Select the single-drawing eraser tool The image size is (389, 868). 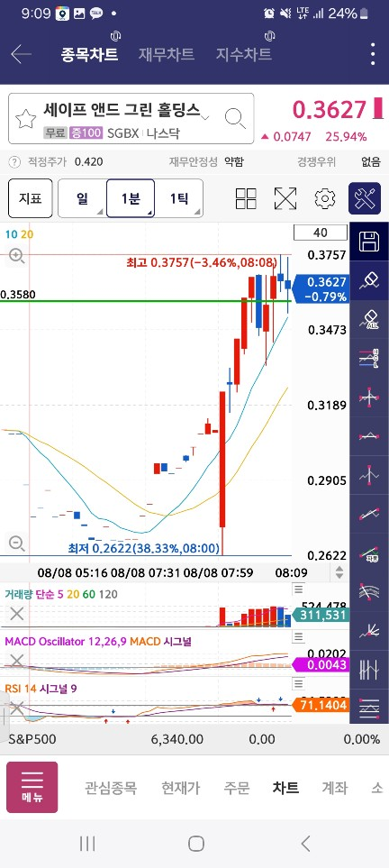point(369,280)
